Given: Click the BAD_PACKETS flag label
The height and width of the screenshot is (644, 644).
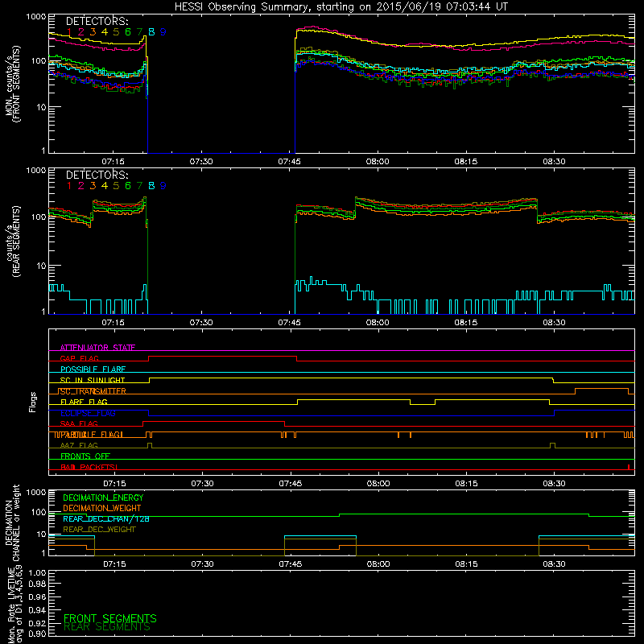Looking at the screenshot, I should tap(89, 467).
